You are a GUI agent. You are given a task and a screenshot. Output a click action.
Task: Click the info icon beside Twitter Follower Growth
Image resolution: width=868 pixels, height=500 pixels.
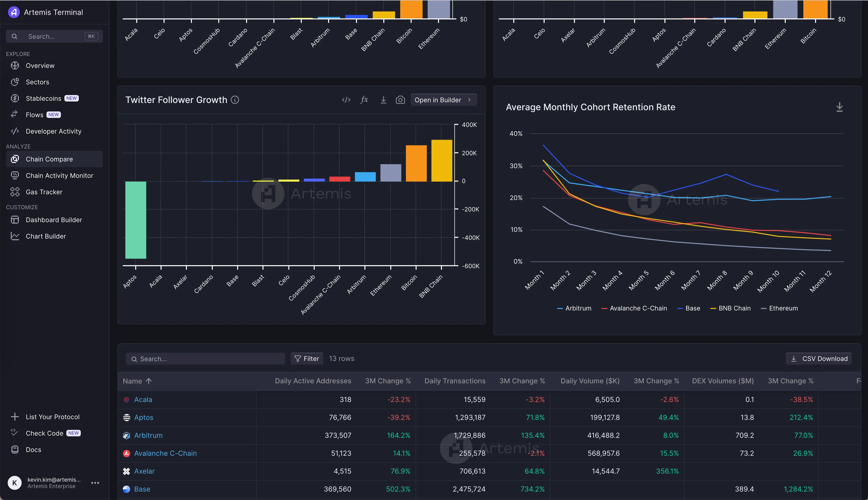[235, 100]
